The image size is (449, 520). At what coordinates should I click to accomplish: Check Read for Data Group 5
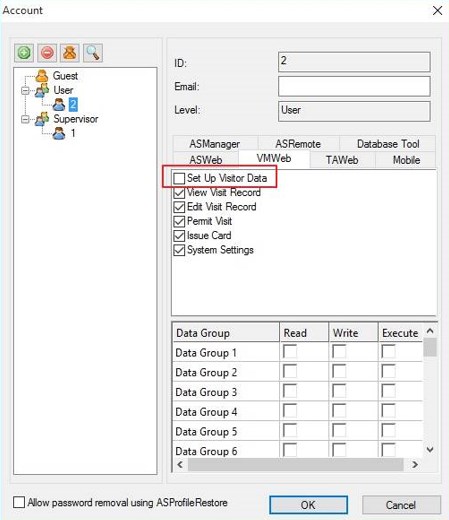pyautogui.click(x=289, y=431)
